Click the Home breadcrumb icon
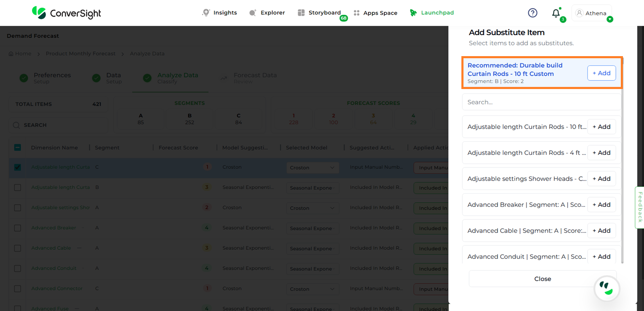Screen dimensions: 644x311 [11, 54]
